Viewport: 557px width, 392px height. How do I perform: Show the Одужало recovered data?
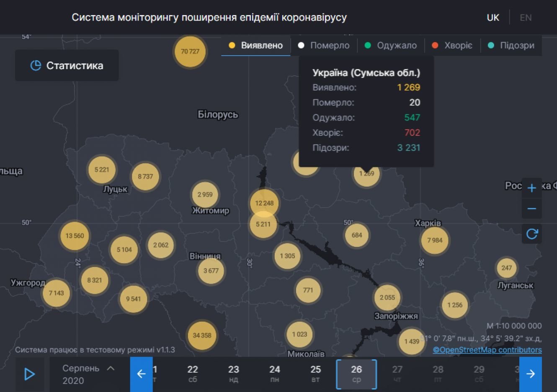tap(391, 46)
